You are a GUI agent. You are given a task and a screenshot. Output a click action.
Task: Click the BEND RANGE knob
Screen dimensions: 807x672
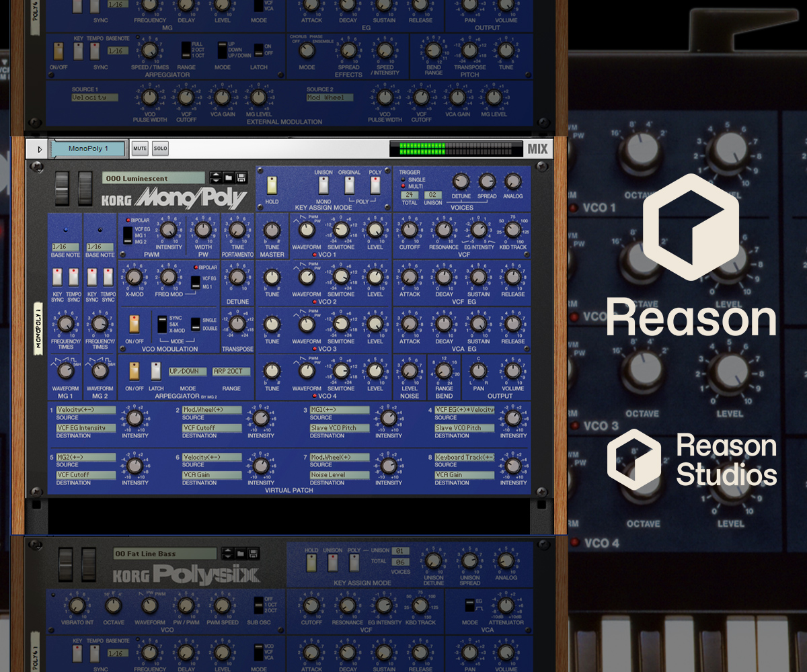(x=443, y=372)
